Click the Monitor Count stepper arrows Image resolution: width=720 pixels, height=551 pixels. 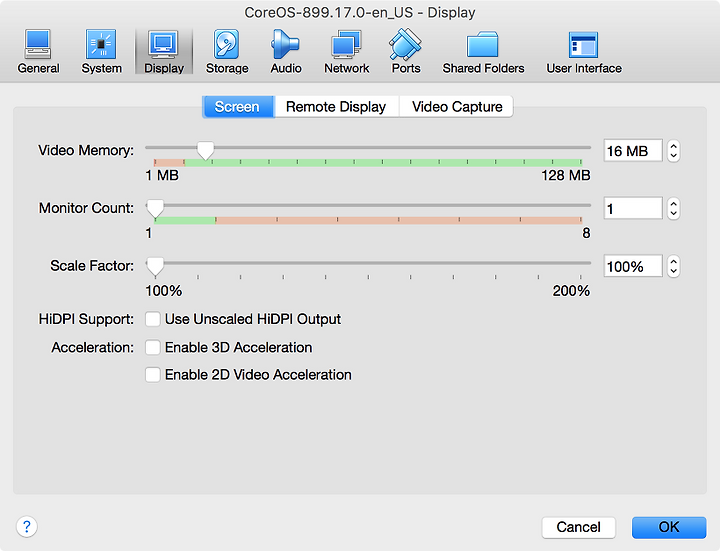(x=674, y=208)
